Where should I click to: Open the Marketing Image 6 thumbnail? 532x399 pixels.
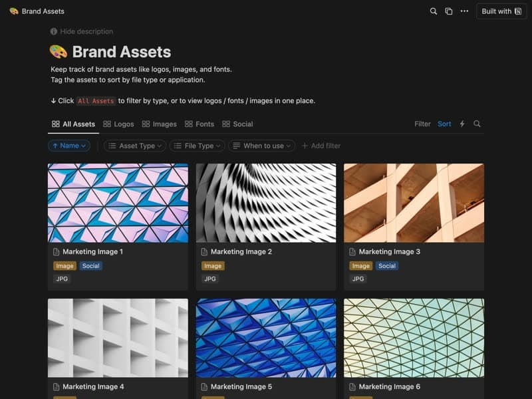pos(414,338)
